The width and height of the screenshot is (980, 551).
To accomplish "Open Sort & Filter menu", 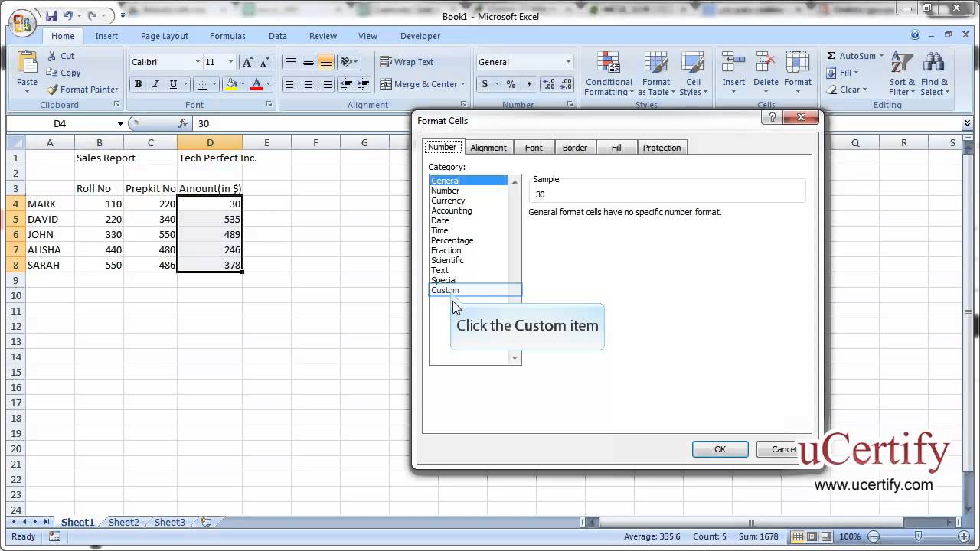I will coord(902,73).
